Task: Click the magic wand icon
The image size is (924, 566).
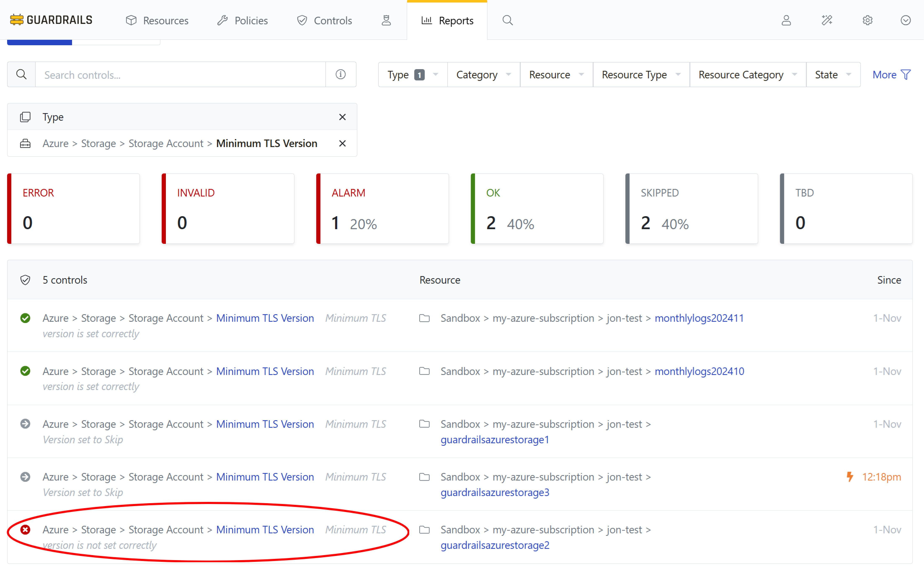Action: tap(826, 20)
